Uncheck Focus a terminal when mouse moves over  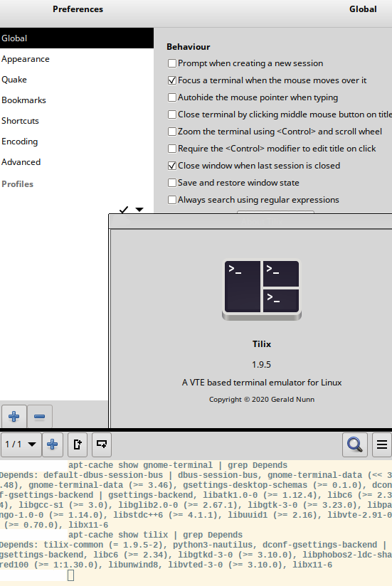[172, 80]
